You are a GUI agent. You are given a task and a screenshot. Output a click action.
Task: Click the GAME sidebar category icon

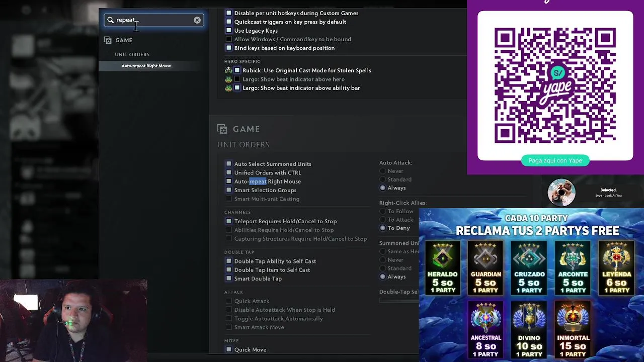coord(108,40)
